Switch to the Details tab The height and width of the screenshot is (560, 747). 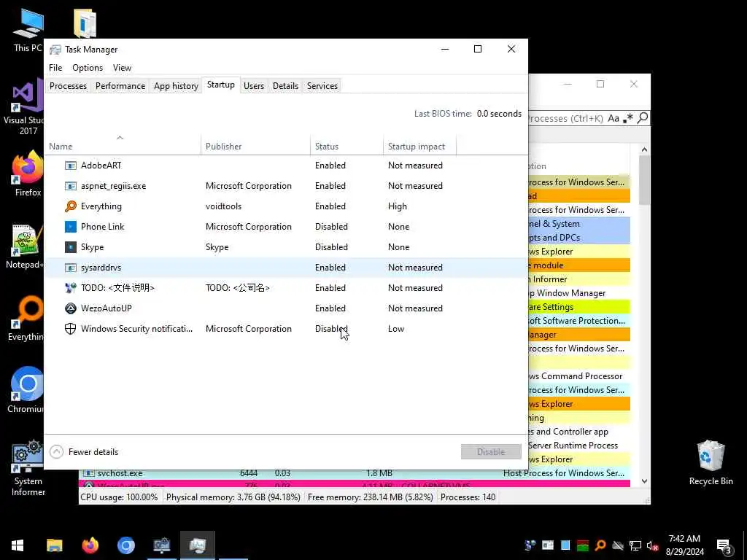285,86
